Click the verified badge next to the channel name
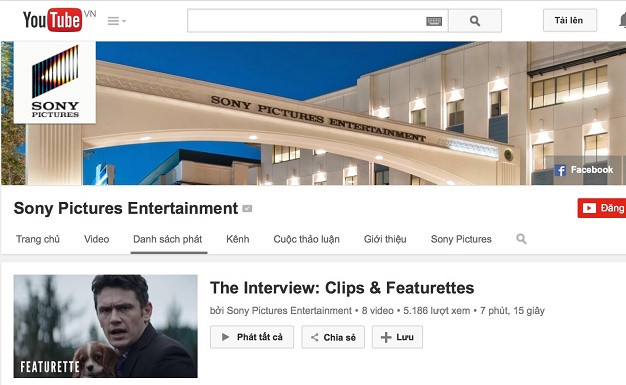This screenshot has height=385, width=626. [247, 208]
